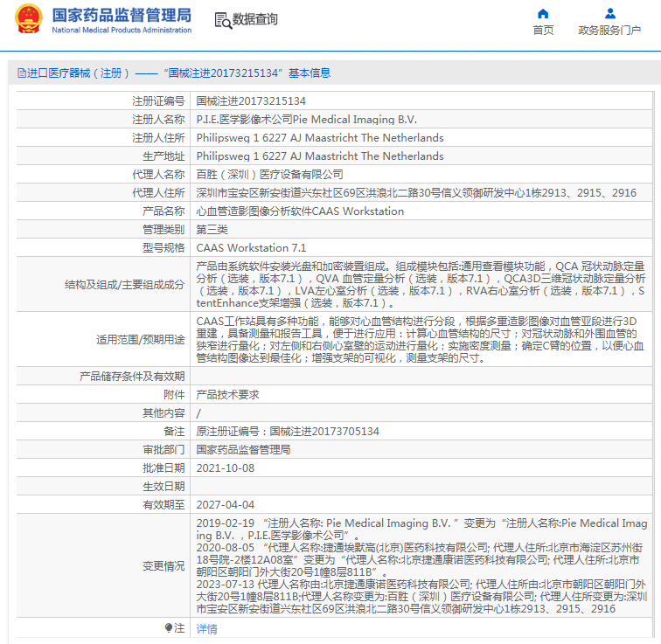This screenshot has height=644, width=661.
Task: Click the 适用范围/预期用途 row label
Action: pos(141,340)
